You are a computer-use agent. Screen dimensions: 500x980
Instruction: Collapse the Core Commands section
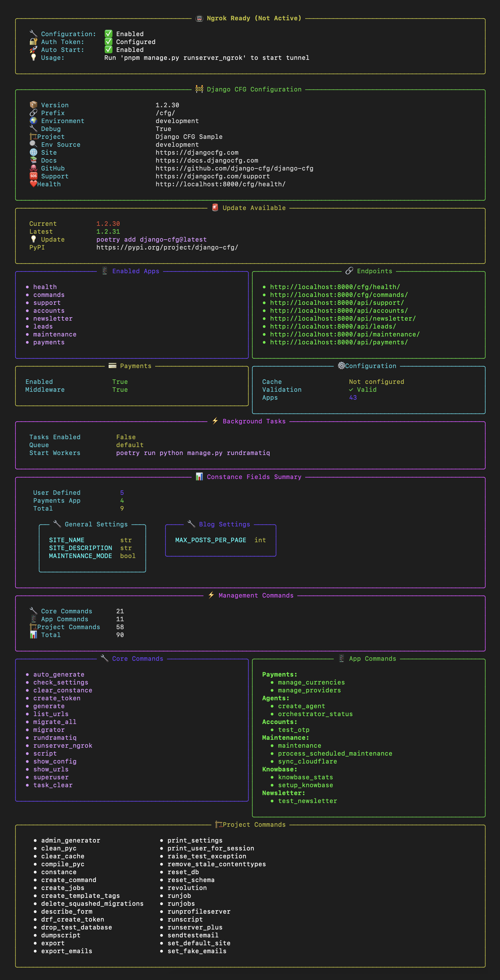point(138,659)
